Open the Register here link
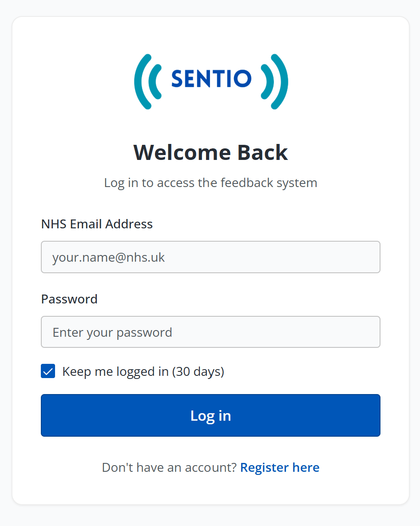420x526 pixels. point(280,467)
